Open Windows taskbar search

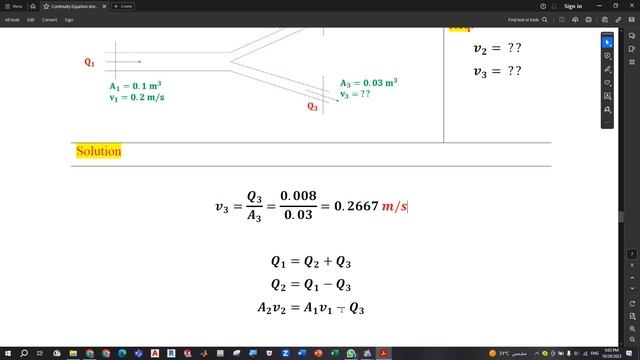click(x=24, y=353)
